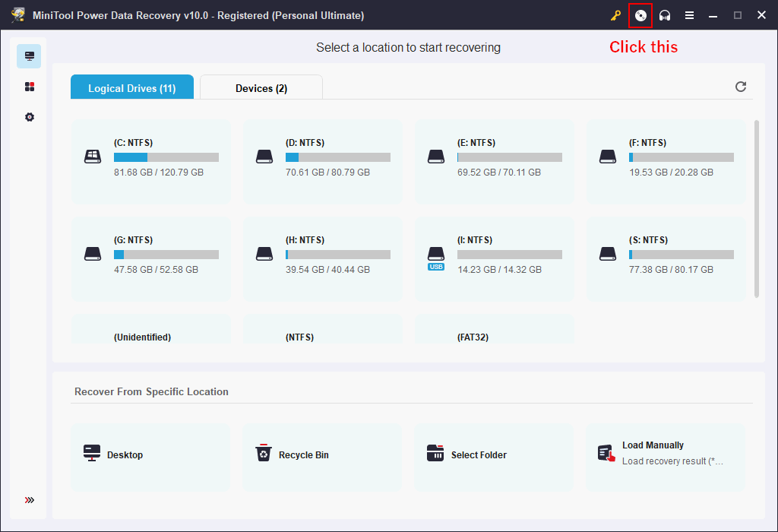Click the G: drive usage bar
Screen dimensions: 778x532
click(166, 255)
